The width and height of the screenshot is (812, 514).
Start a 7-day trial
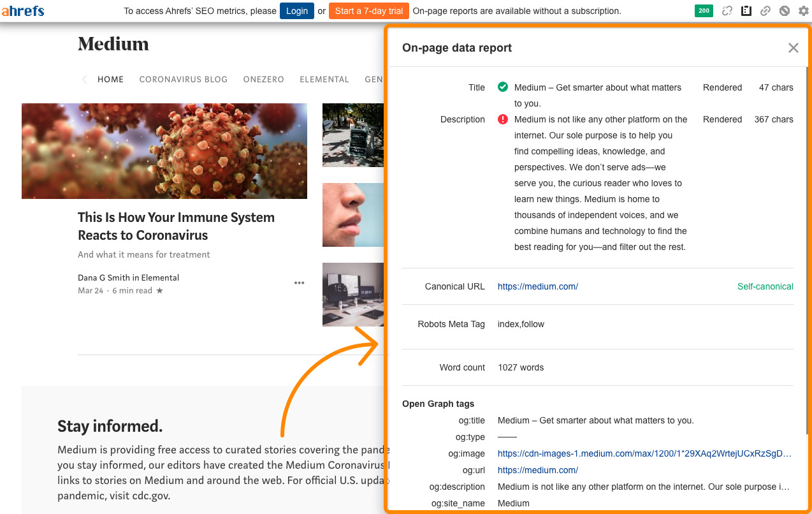click(x=368, y=11)
